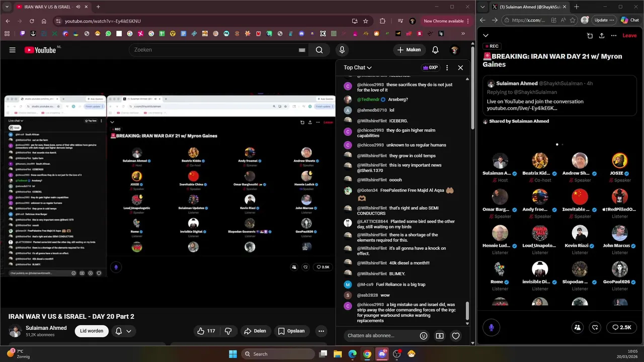This screenshot has width=644, height=362.
Task: Open the Sulaiman Ahmed channel name link
Action: pos(46,328)
